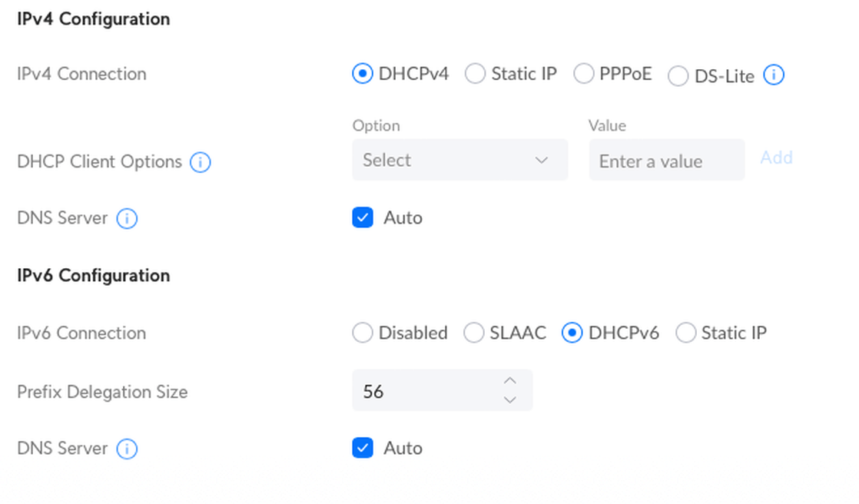This screenshot has width=859, height=504.
Task: Open the DS-Lite info icon
Action: coord(774,75)
